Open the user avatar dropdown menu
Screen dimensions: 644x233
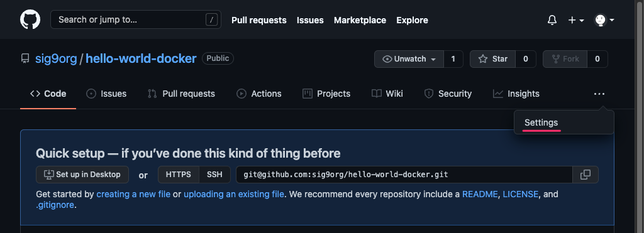(604, 20)
